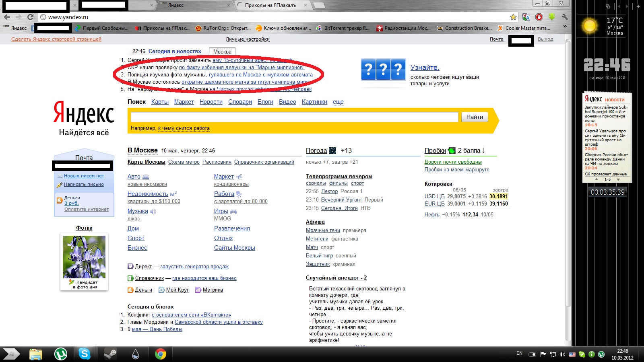Open uTorrent from the taskbar
Screen dimensions: 644x362
[61, 354]
